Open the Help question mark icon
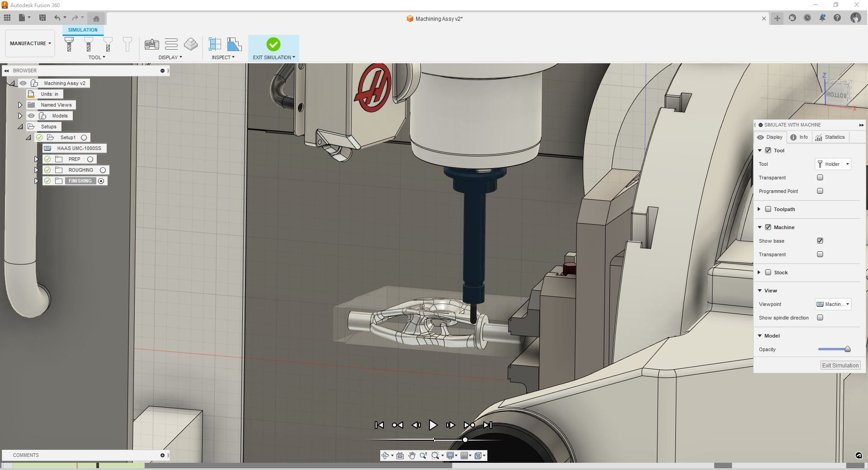The width and height of the screenshot is (868, 470). 837,18
